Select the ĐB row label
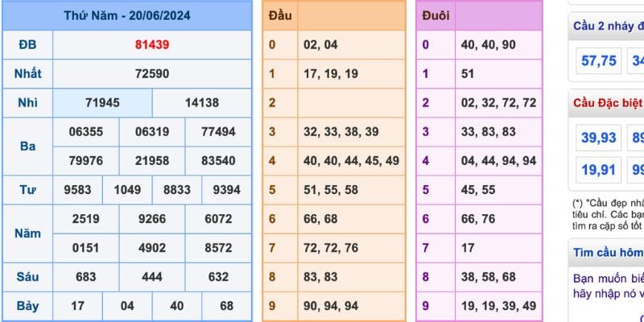 click(27, 44)
